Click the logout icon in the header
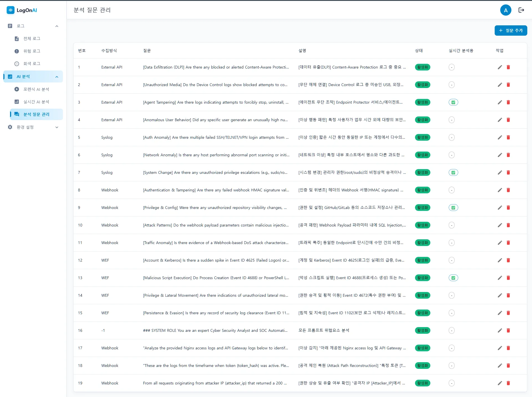 click(x=521, y=10)
